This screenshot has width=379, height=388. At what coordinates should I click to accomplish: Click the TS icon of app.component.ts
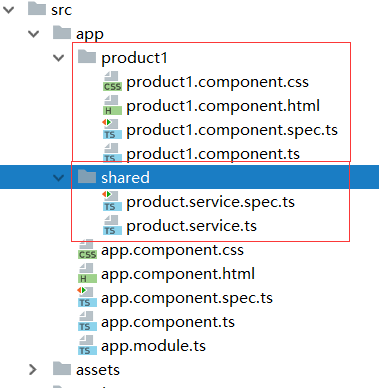[x=87, y=321]
